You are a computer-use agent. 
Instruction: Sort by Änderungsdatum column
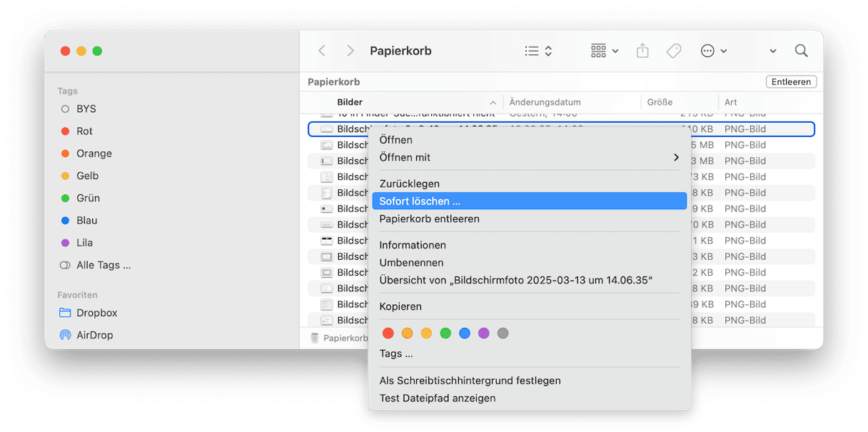pyautogui.click(x=545, y=102)
